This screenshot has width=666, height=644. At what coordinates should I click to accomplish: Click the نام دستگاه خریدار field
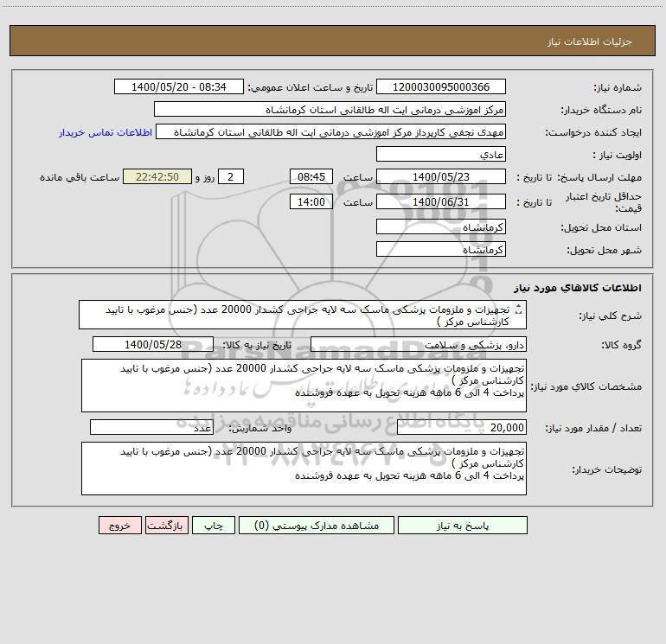[x=330, y=109]
